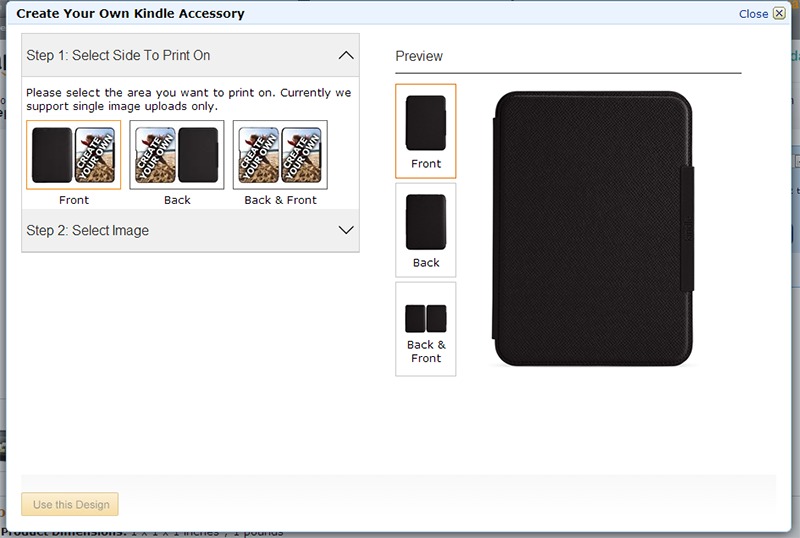Show the Front preview thumbnail
This screenshot has width=800, height=538.
click(426, 131)
